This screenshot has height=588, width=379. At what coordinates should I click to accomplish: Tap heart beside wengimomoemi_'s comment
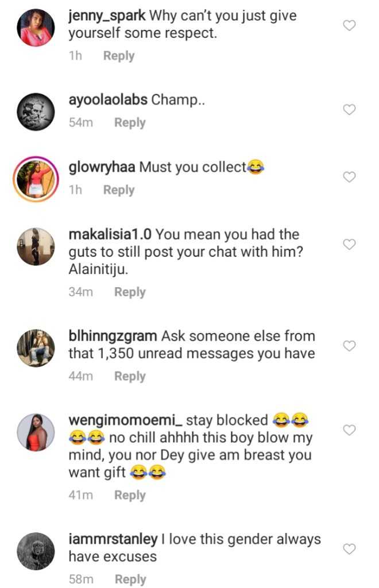pos(349,430)
